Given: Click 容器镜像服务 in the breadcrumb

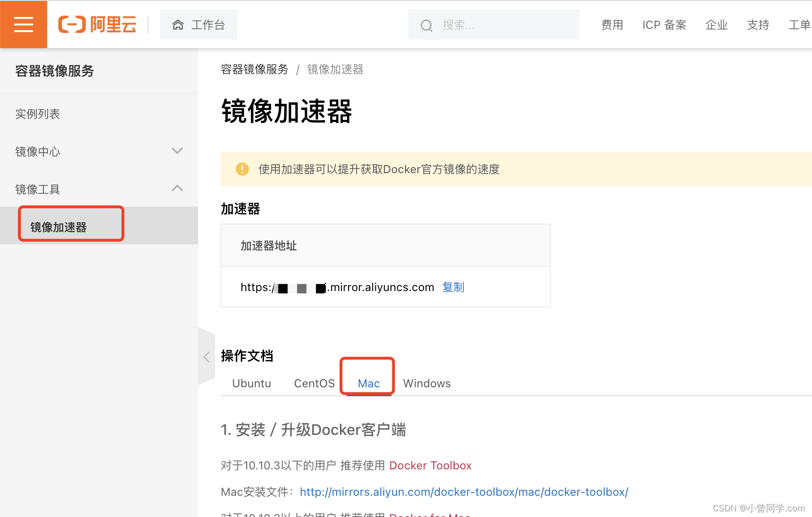Looking at the screenshot, I should point(255,69).
